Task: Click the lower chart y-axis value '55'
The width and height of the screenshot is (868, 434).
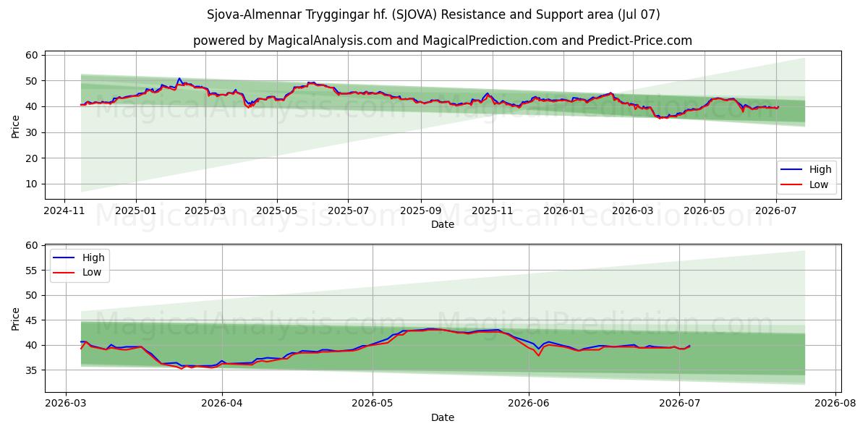Action: click(33, 271)
